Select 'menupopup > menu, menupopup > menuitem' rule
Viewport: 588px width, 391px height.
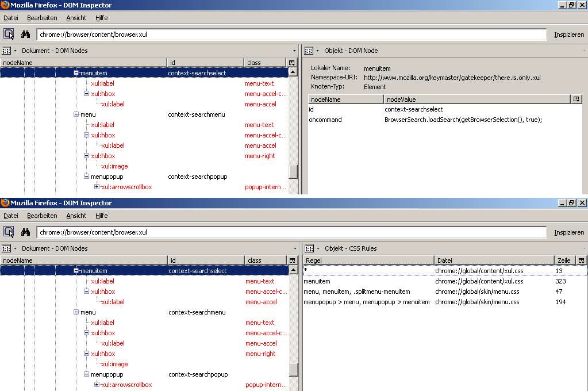coord(445,302)
